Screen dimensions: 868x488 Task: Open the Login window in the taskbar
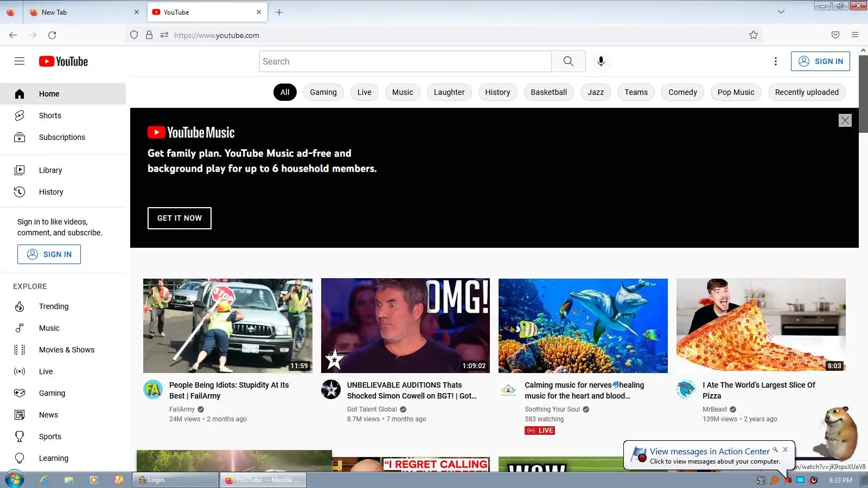pyautogui.click(x=175, y=480)
